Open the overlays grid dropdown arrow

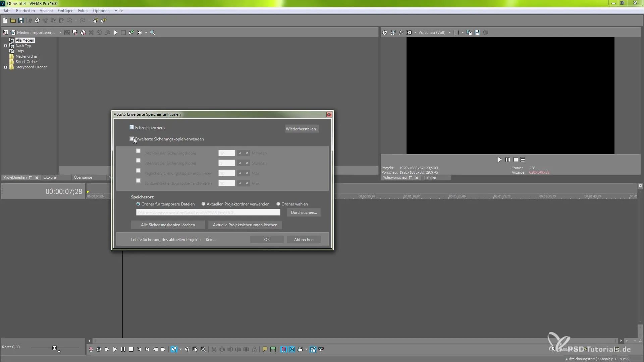click(x=463, y=33)
